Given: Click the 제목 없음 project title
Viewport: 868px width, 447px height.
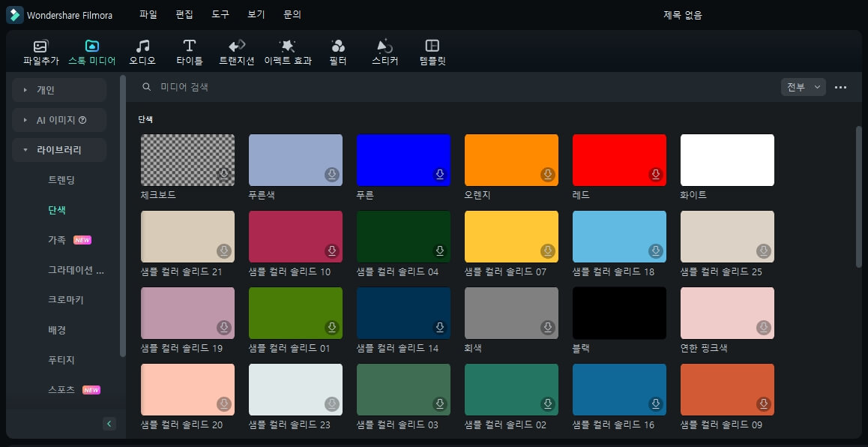Looking at the screenshot, I should [x=683, y=15].
